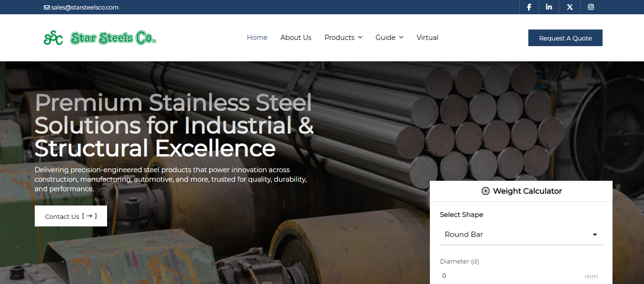This screenshot has width=644, height=284.
Task: Click the sales@starsteelsco.com email link
Action: click(85, 8)
